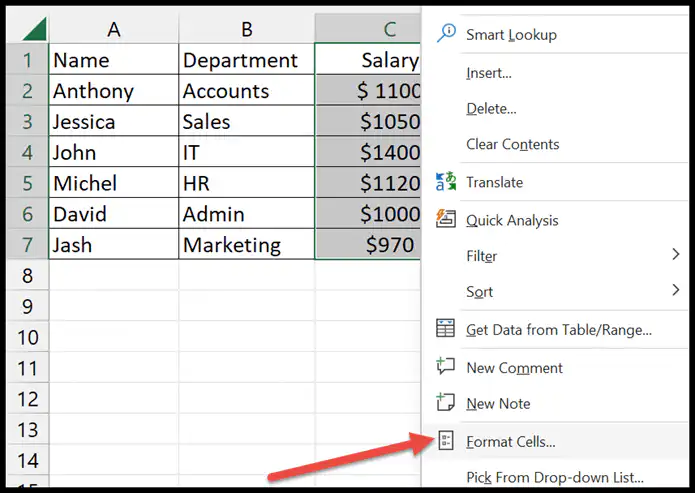Viewport: 695px width, 493px height.
Task: Click the John cell
Action: pyautogui.click(x=113, y=152)
